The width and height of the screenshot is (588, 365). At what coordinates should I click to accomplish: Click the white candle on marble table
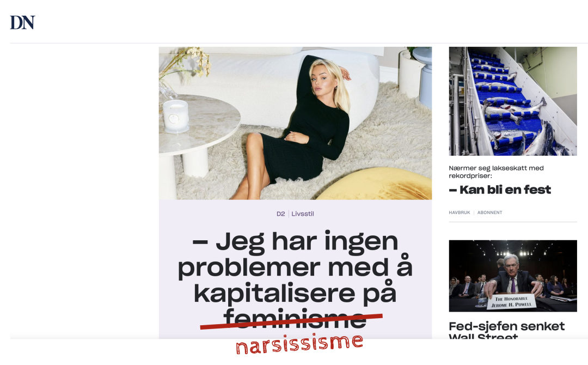175,116
